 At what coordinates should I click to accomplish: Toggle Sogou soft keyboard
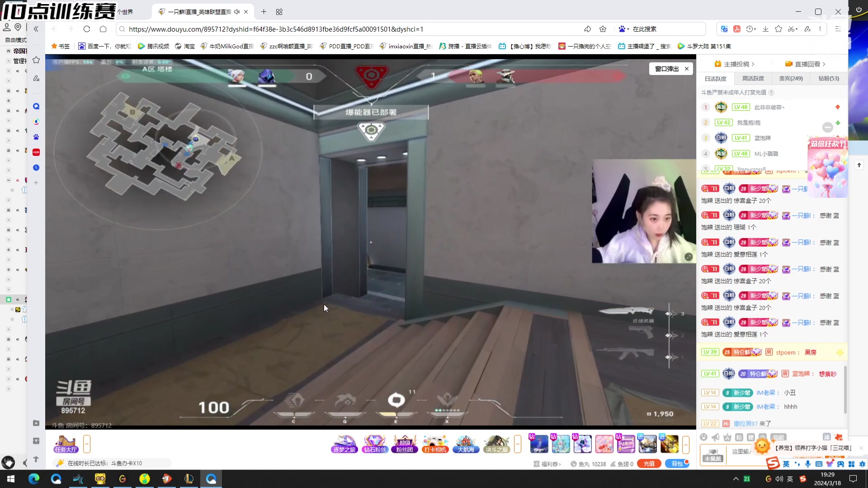tap(819, 464)
